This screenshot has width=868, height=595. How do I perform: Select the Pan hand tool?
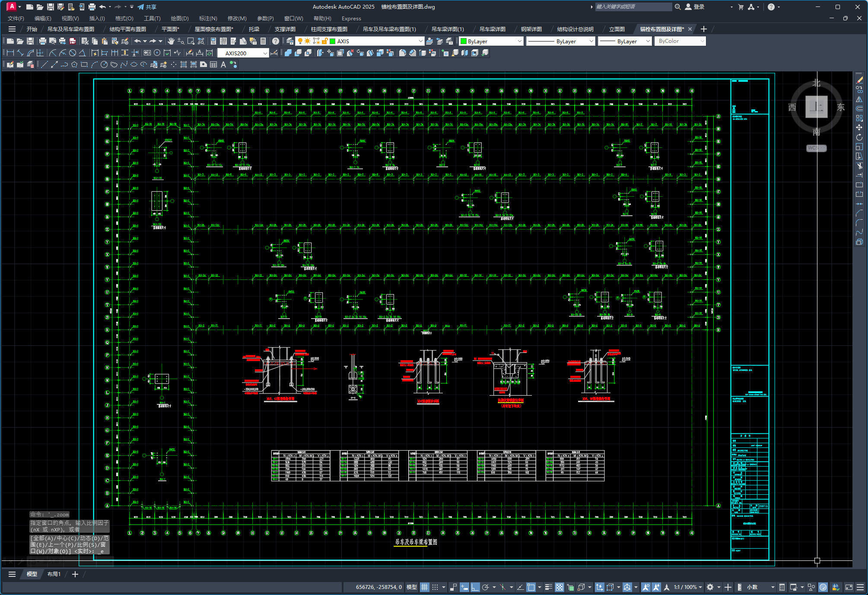point(171,41)
